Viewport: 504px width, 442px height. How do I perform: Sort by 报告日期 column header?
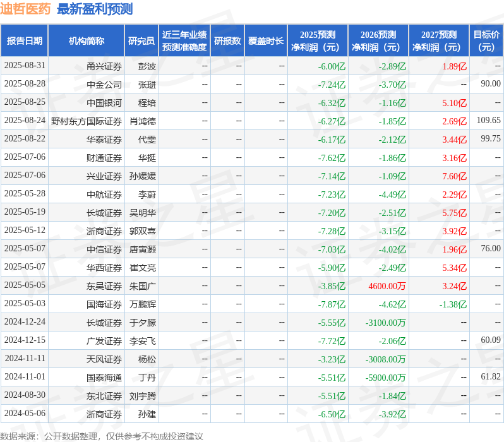tap(24, 41)
